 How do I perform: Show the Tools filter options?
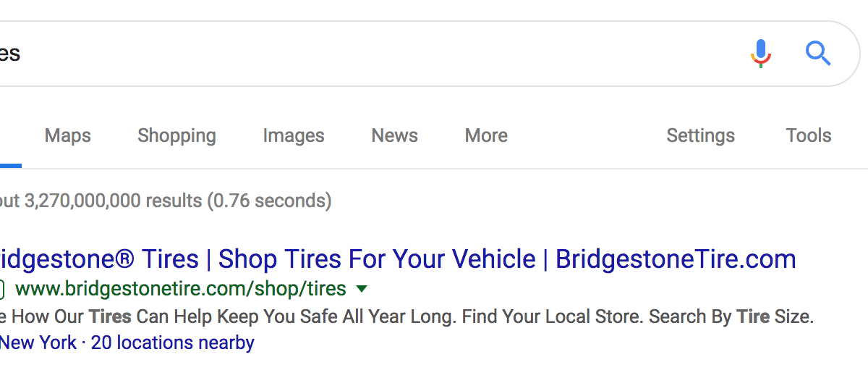click(809, 135)
